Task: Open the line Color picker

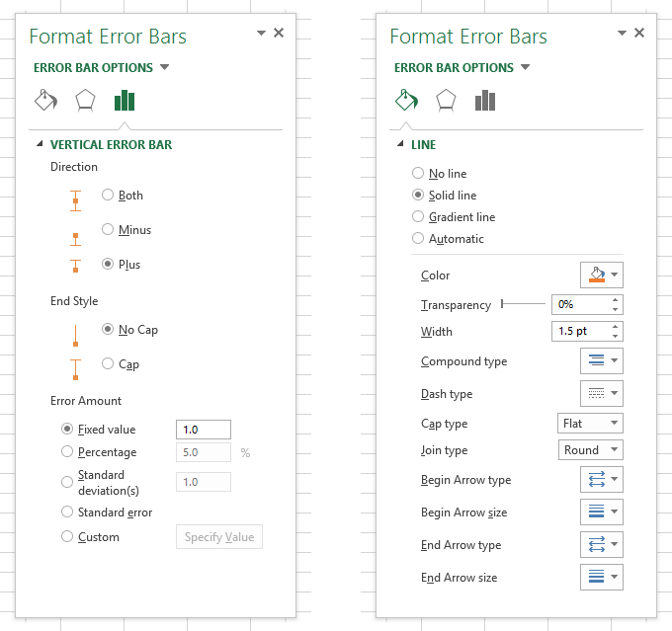Action: (602, 276)
